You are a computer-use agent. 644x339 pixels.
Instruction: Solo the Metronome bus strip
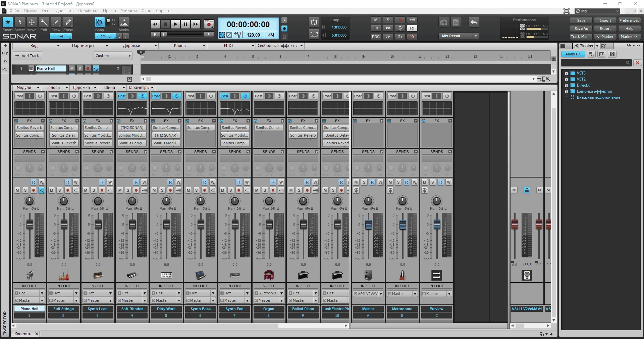pyautogui.click(x=398, y=182)
